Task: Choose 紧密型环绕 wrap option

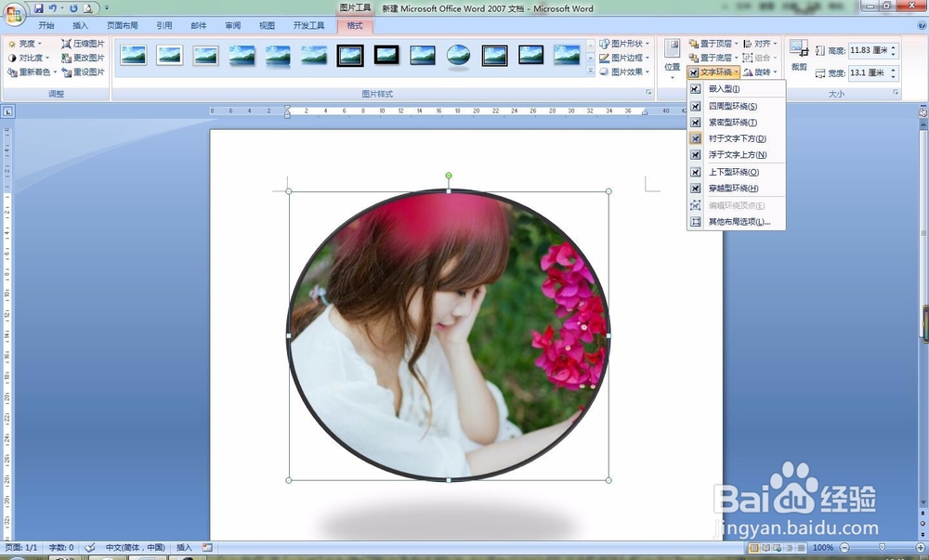Action: pos(737,122)
